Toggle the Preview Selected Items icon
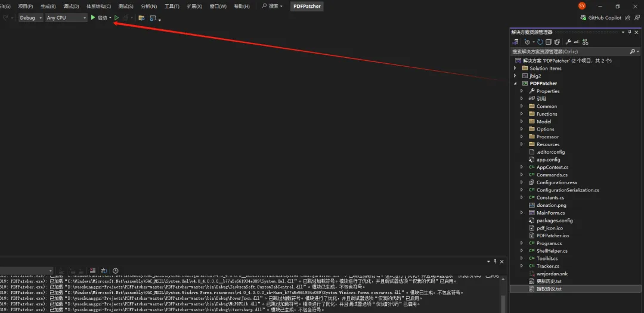Viewport: 644px width, 313px height. (577, 42)
